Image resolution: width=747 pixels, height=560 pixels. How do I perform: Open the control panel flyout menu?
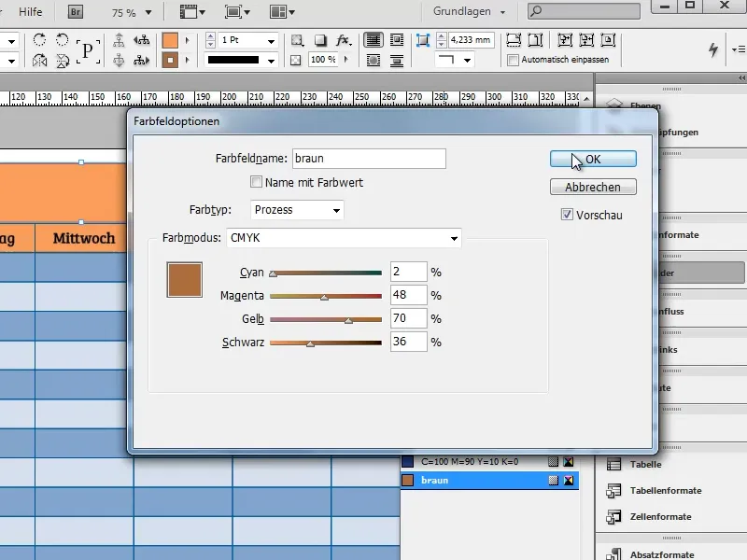(x=739, y=49)
